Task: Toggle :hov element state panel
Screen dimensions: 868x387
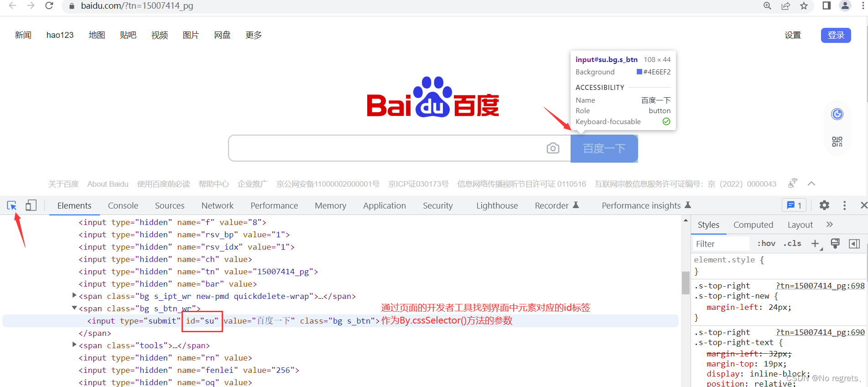Action: (x=766, y=244)
